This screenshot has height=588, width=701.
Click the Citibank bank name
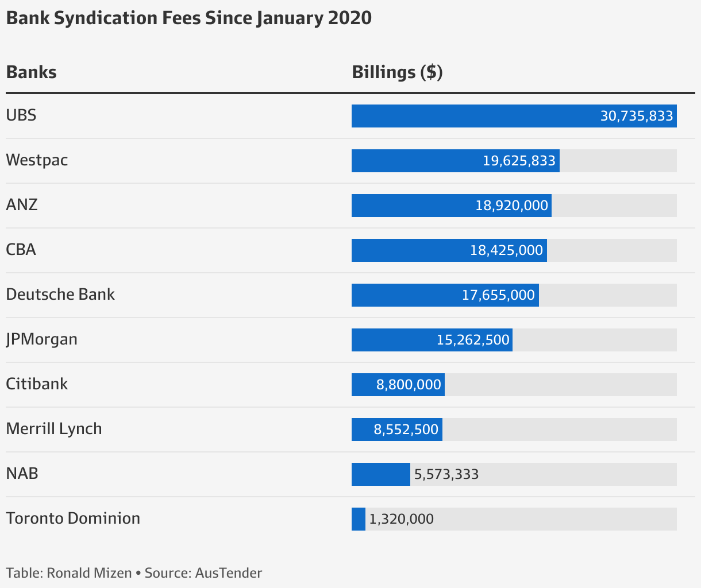point(37,384)
